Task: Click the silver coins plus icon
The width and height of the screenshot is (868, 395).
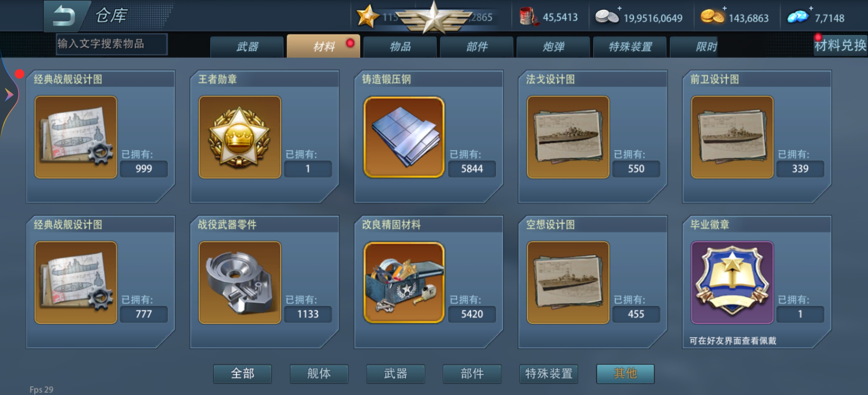Action: click(619, 8)
